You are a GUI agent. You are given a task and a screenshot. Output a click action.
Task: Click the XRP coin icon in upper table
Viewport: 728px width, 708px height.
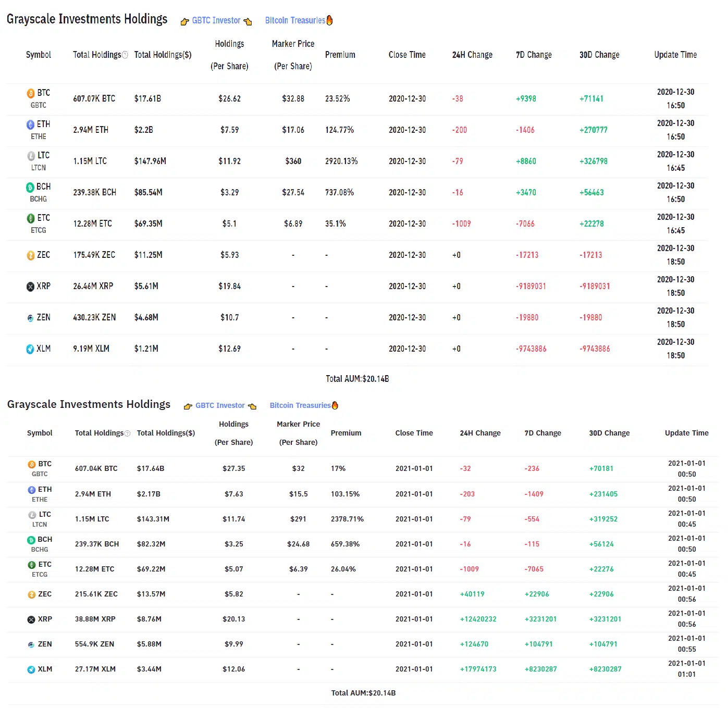(x=30, y=287)
